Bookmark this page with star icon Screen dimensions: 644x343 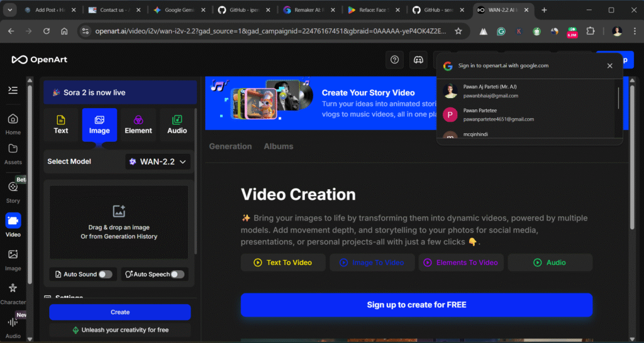click(458, 31)
